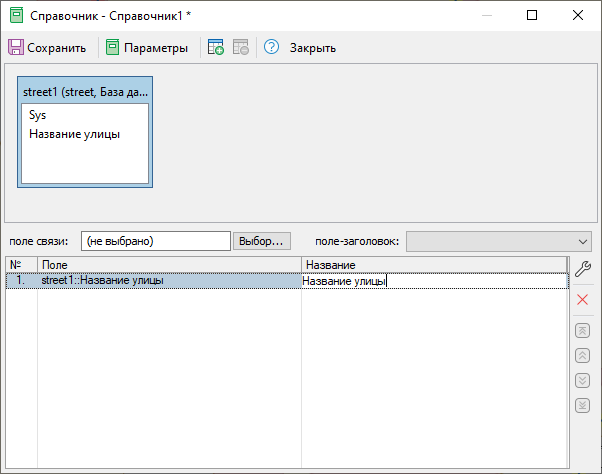Click the Поле column header

click(x=169, y=265)
